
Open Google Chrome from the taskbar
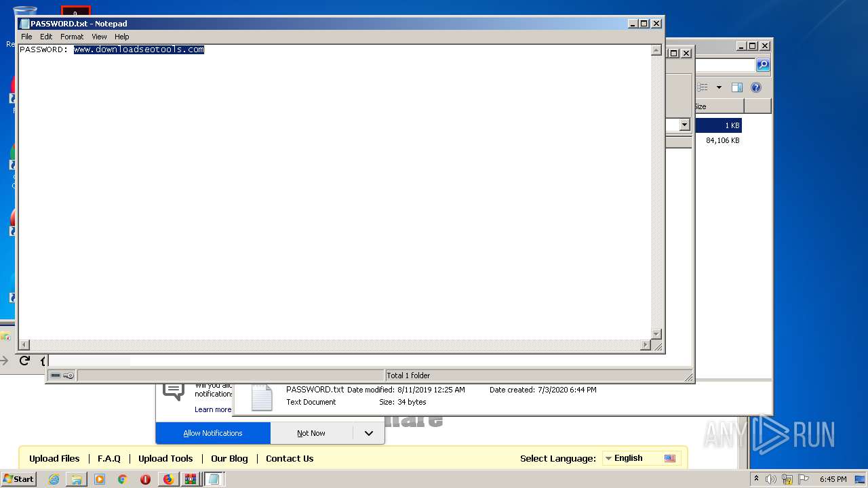[122, 479]
